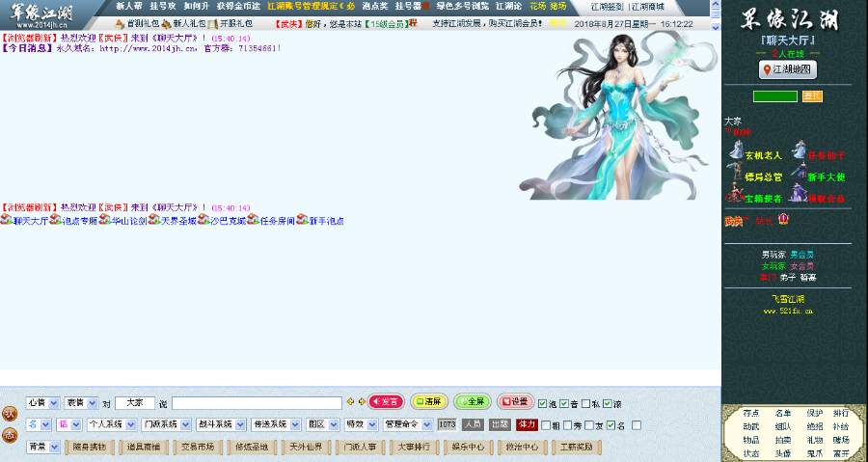Click the green 全屏 fullscreen button

coord(473,401)
